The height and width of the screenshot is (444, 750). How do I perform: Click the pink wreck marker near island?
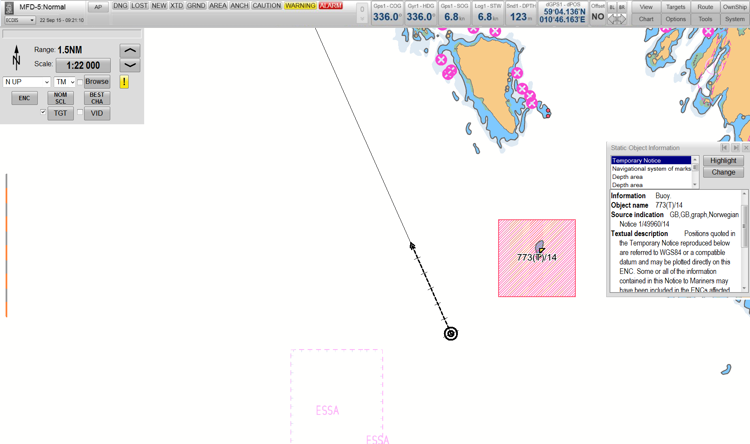(448, 72)
